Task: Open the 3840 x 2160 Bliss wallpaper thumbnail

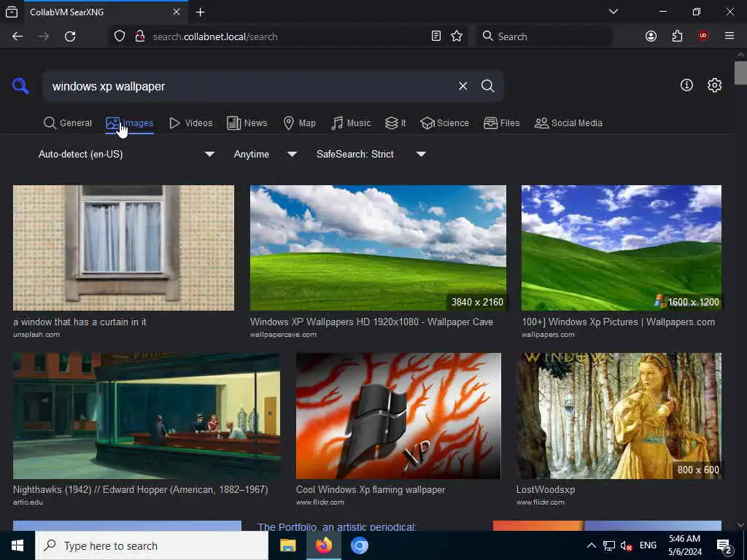Action: coord(378,248)
